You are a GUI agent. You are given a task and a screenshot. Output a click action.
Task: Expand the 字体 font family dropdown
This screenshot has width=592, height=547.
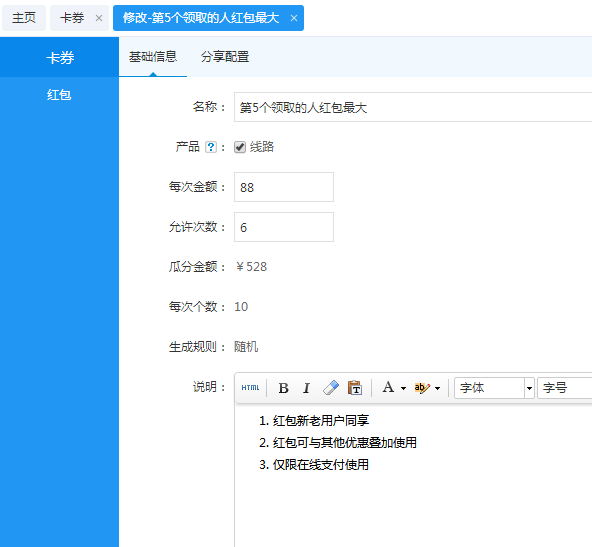[494, 388]
